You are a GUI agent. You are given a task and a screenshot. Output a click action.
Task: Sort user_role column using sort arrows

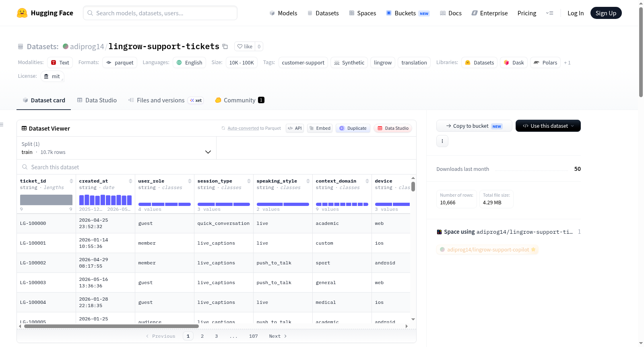pyautogui.click(x=190, y=181)
